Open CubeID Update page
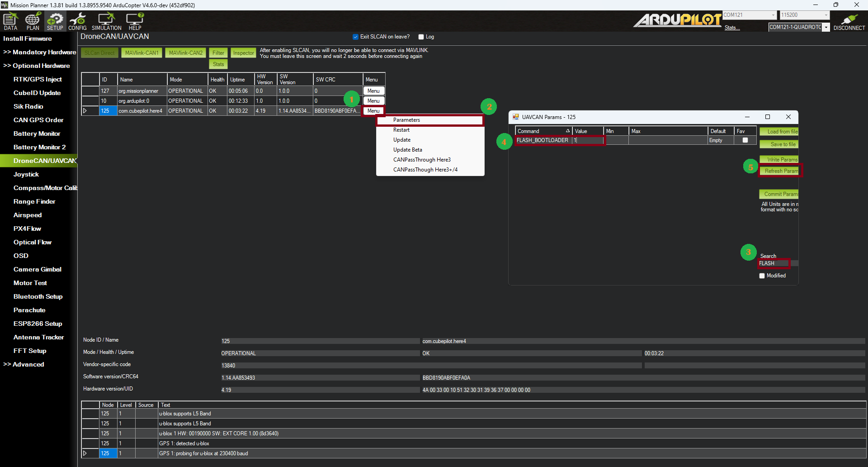Image resolution: width=868 pixels, height=467 pixels. pos(37,93)
